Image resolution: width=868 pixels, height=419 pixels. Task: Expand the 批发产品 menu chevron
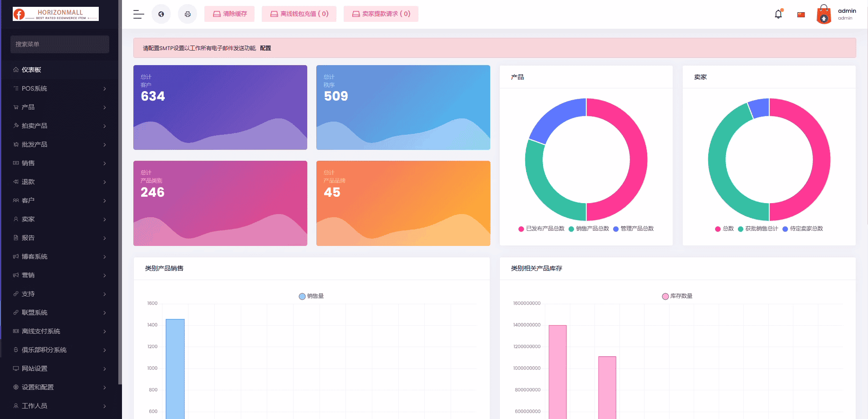coord(105,145)
